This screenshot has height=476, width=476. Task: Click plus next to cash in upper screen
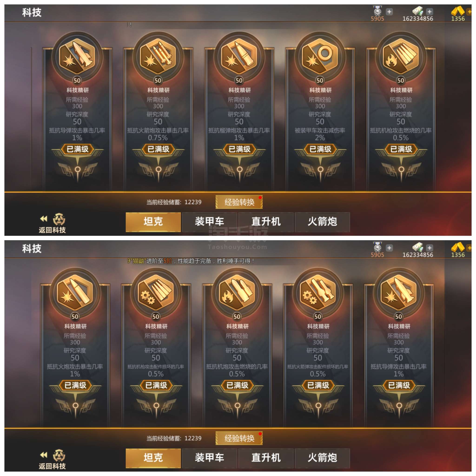coord(430,12)
